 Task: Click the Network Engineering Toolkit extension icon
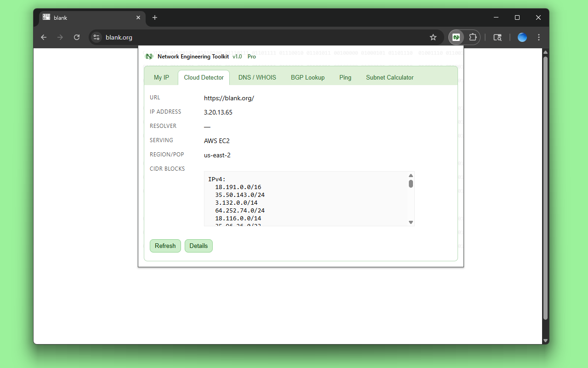(456, 37)
